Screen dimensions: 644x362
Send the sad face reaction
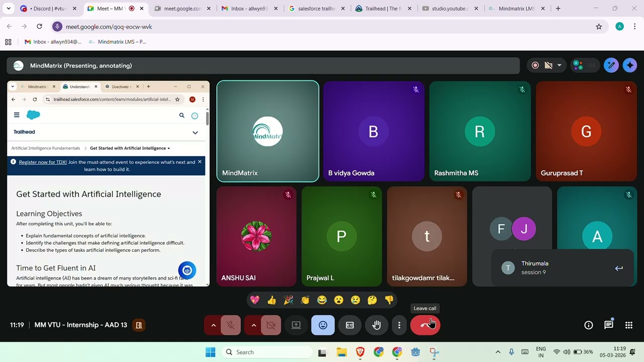point(356,300)
